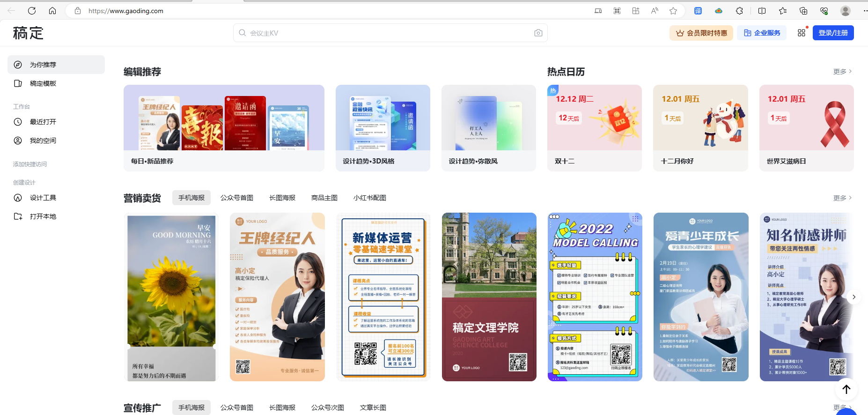Open the 爱青少年成长 poster template

[x=701, y=297]
